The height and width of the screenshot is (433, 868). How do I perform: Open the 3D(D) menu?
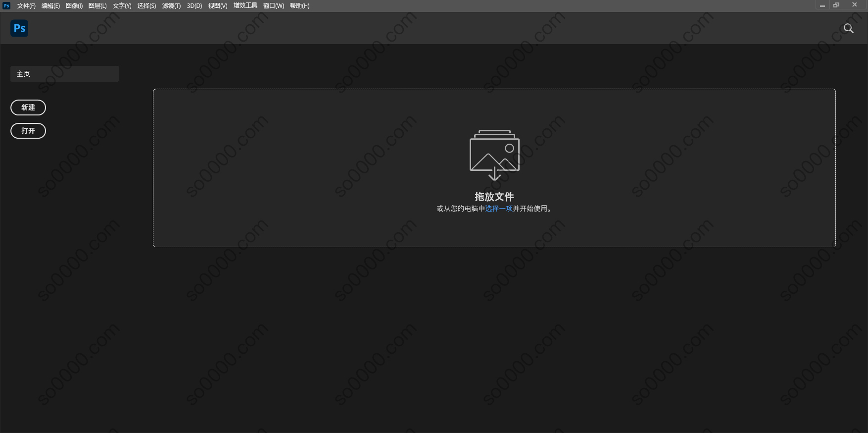[x=194, y=6]
